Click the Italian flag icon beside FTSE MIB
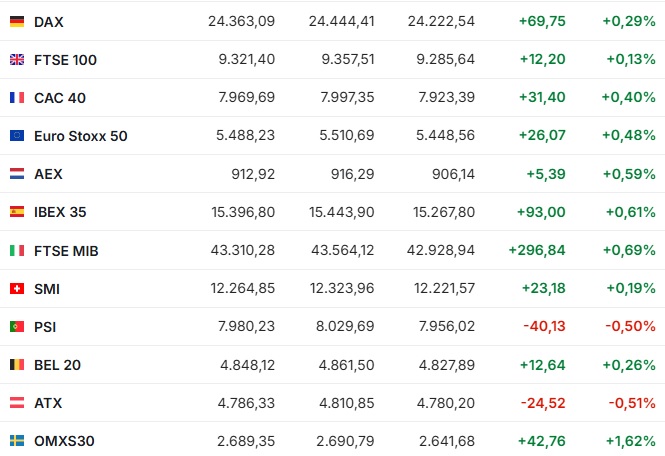 (17, 251)
